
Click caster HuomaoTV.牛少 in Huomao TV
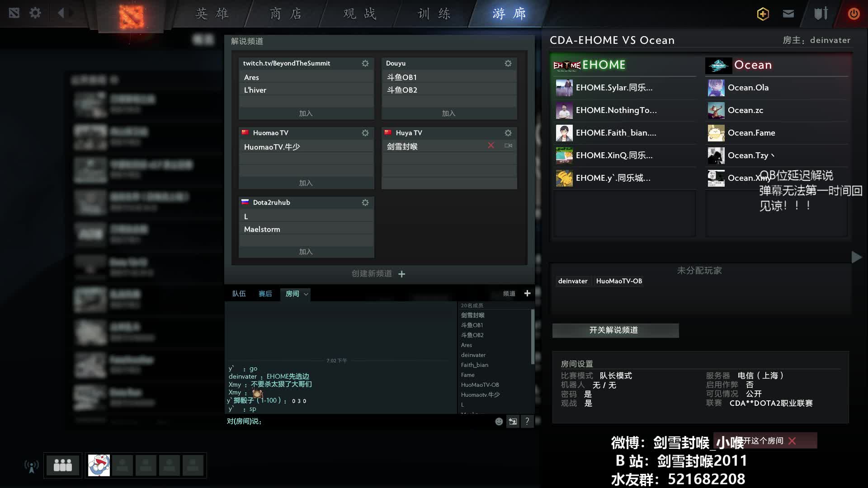[306, 147]
